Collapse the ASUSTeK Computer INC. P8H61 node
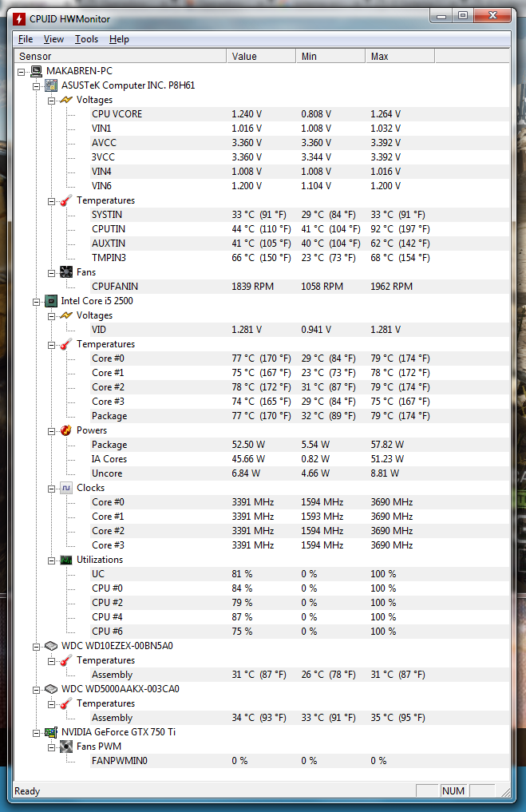 pyautogui.click(x=36, y=86)
